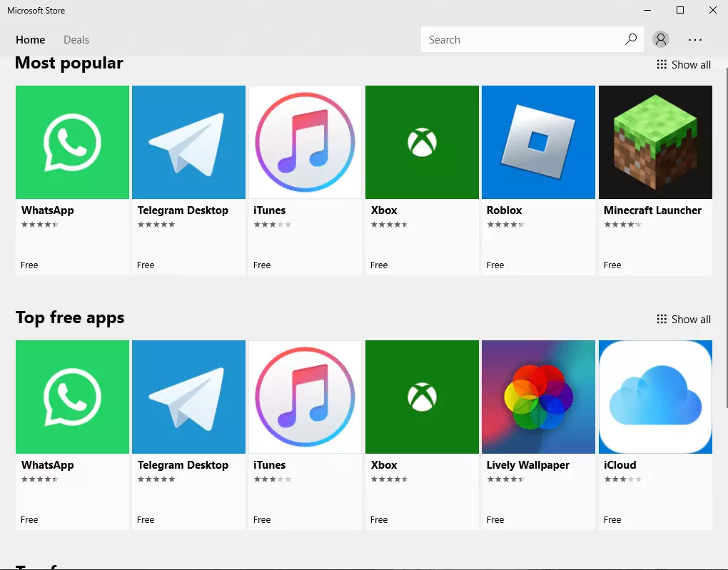The height and width of the screenshot is (570, 728).
Task: Open WhatsApp icon under Most popular
Action: [72, 142]
